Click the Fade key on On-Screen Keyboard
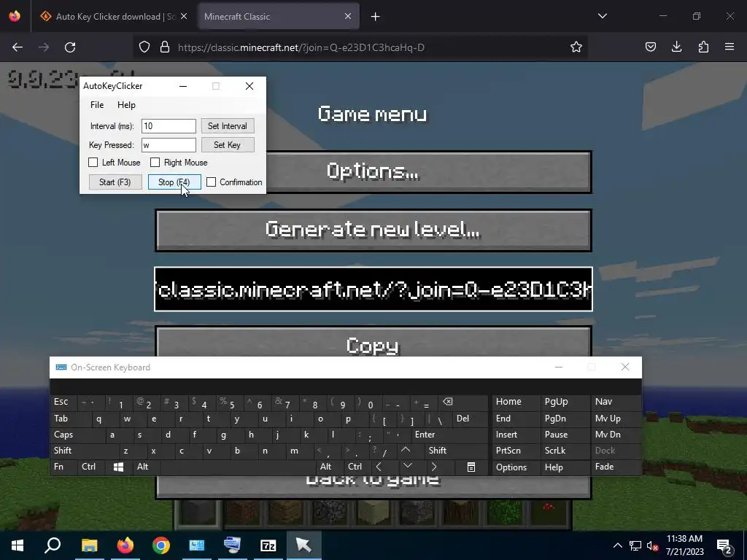The height and width of the screenshot is (560, 747). pyautogui.click(x=615, y=467)
